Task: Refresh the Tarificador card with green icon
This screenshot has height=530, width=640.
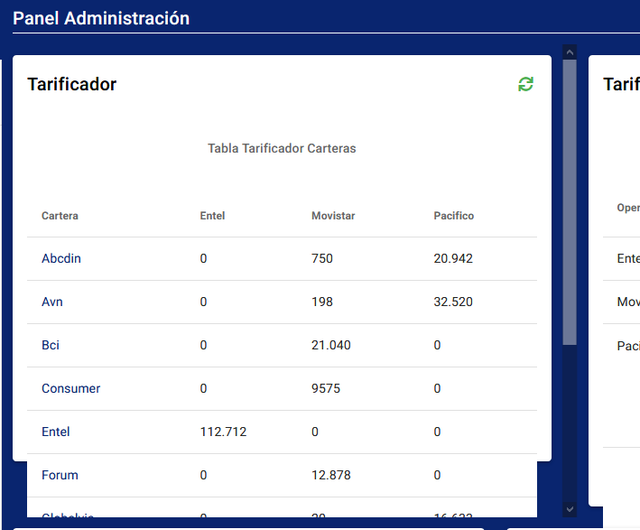Action: coord(526,85)
